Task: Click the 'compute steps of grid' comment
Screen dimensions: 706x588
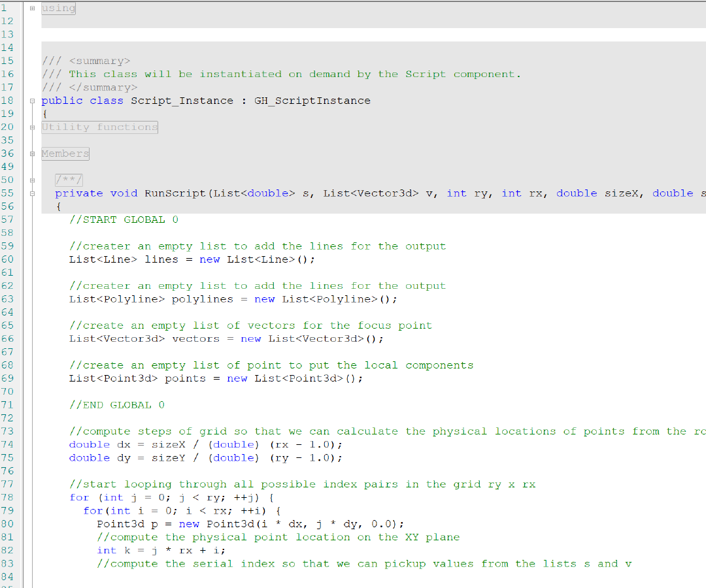Action: [387, 431]
